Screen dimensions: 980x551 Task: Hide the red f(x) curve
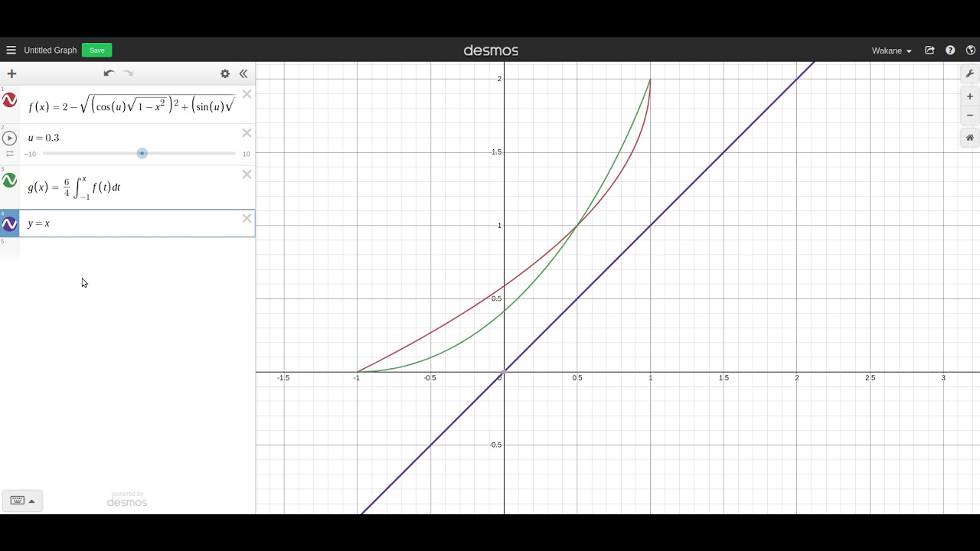(x=9, y=100)
